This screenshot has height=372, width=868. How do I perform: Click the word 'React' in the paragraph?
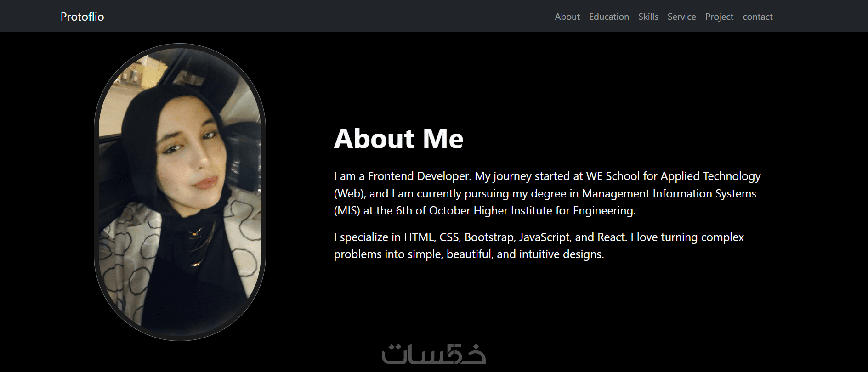tap(612, 237)
